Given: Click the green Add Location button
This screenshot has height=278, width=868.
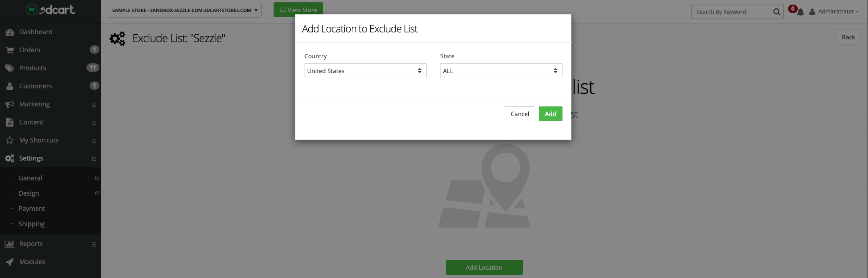Looking at the screenshot, I should coord(484,267).
